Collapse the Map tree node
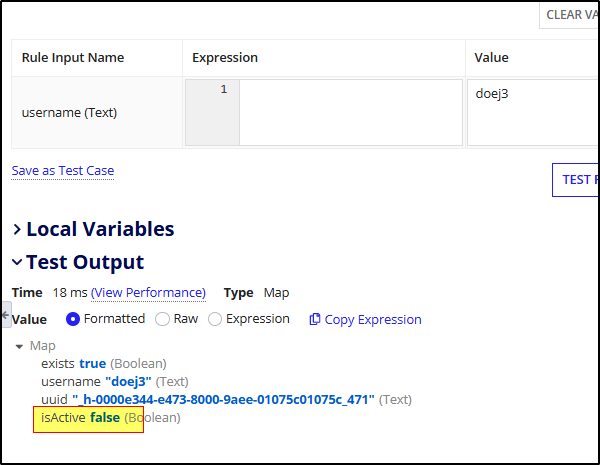 20,346
